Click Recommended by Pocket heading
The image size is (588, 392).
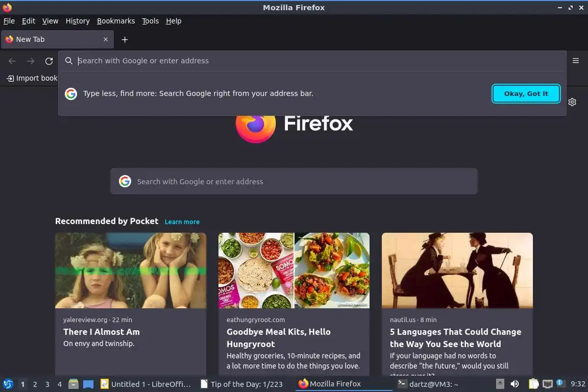point(107,222)
